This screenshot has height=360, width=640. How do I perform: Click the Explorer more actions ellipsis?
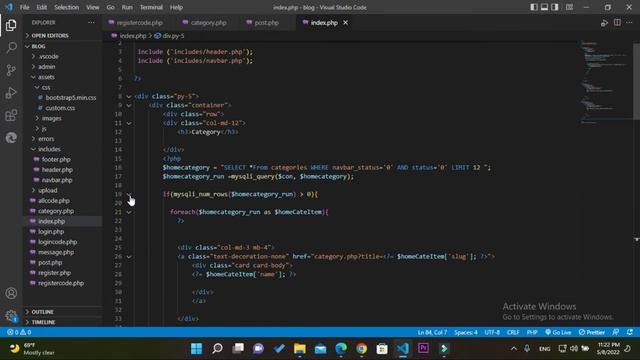(91, 22)
